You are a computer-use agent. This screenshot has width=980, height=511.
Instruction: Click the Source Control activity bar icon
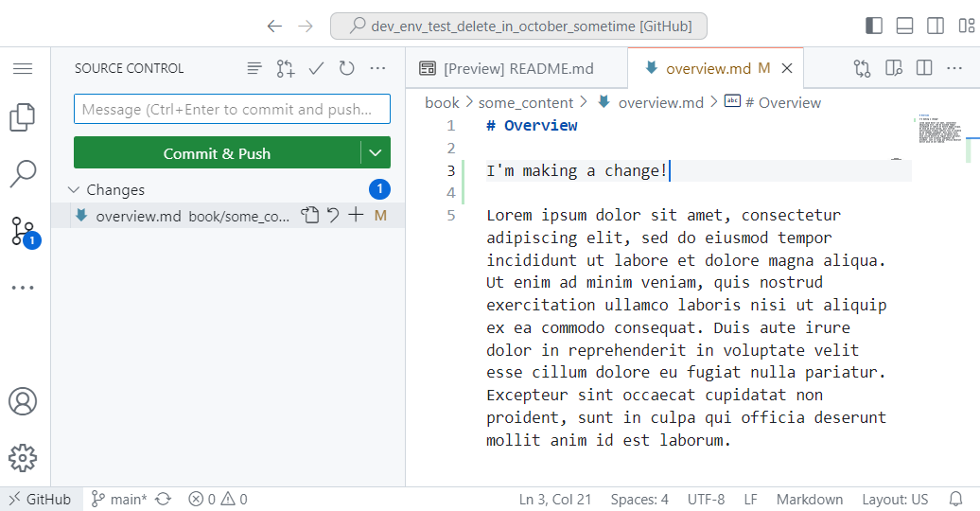tap(23, 231)
